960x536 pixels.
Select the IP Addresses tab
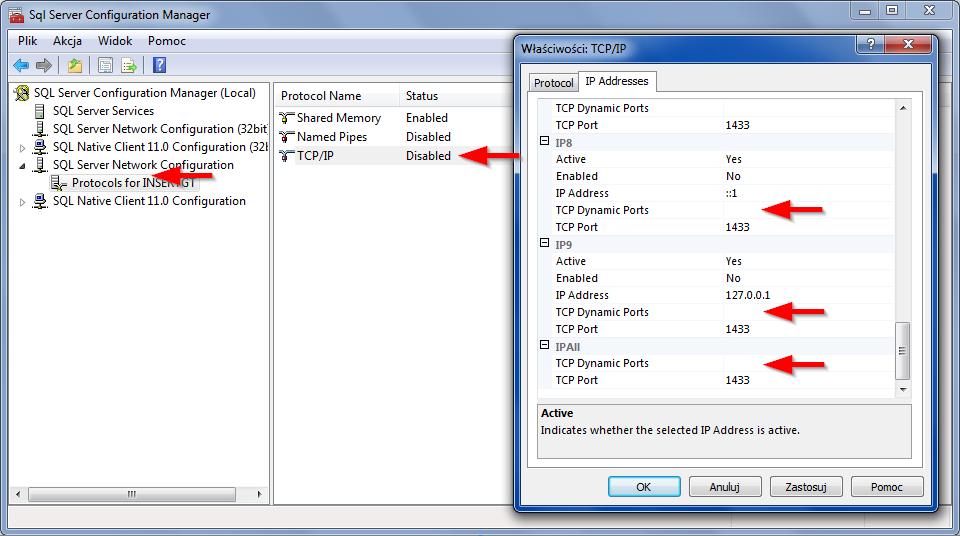[x=617, y=81]
